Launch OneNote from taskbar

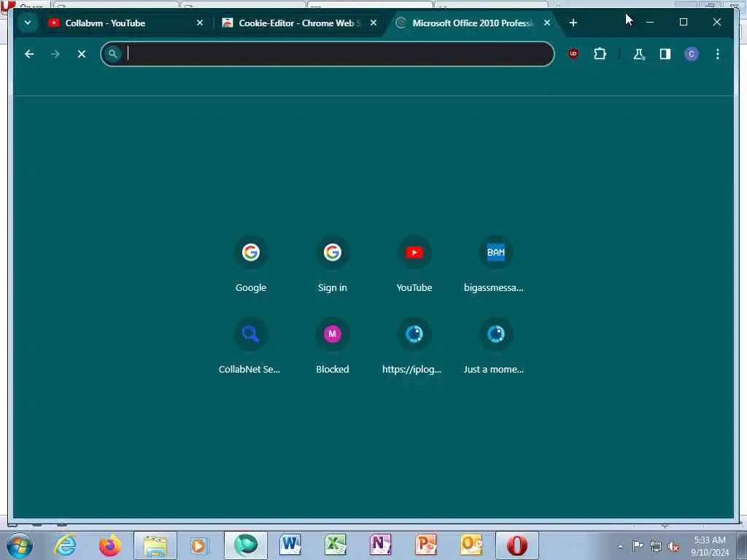tap(381, 545)
